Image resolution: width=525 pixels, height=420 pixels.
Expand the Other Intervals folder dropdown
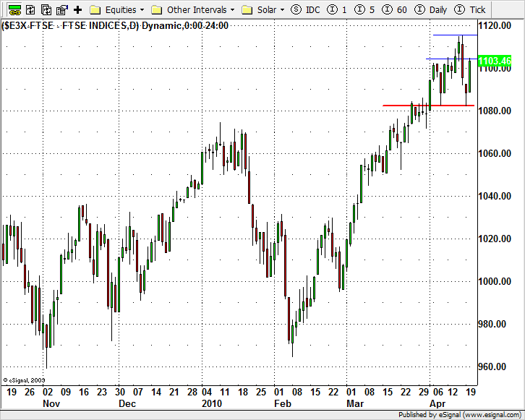point(193,9)
